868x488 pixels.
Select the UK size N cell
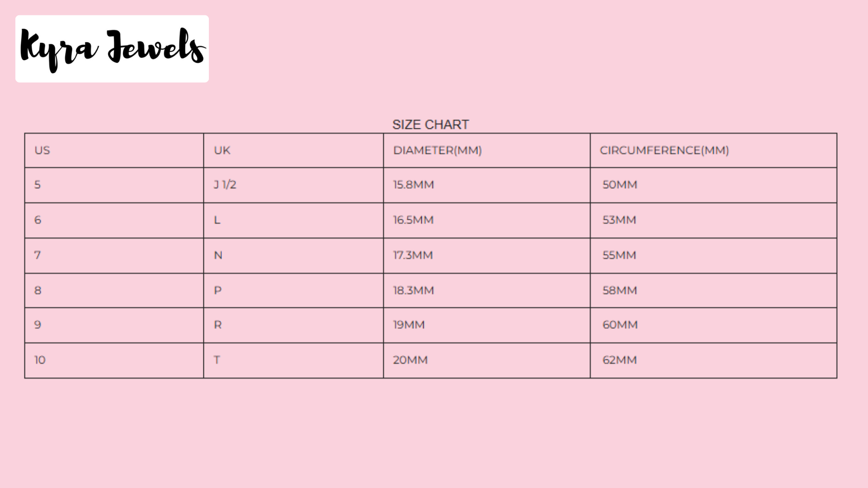pyautogui.click(x=218, y=255)
